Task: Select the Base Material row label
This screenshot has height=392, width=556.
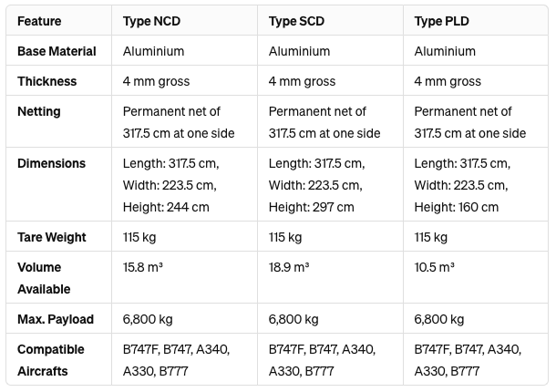Action: (x=57, y=51)
